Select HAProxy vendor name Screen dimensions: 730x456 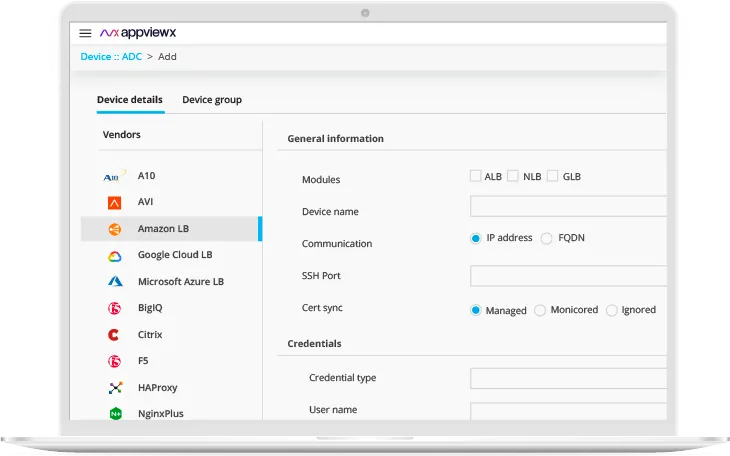(157, 388)
